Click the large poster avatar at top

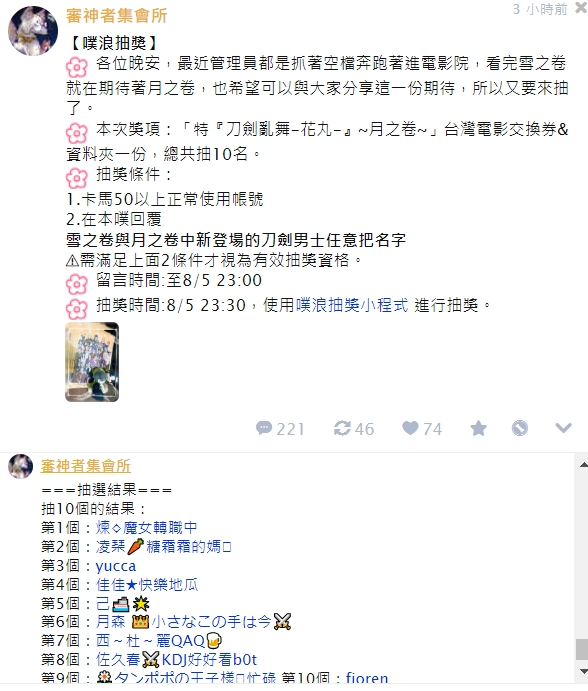33,31
